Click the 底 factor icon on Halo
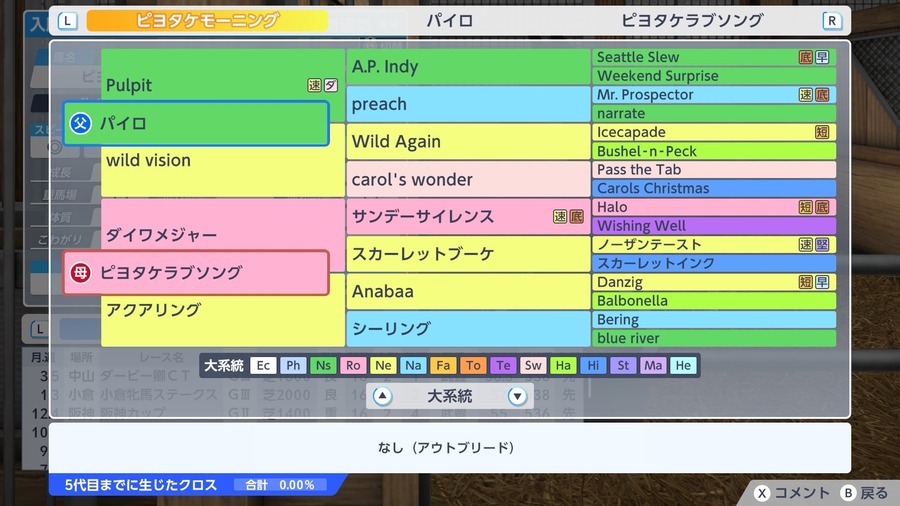Screen dimensions: 900x506 click(x=823, y=207)
